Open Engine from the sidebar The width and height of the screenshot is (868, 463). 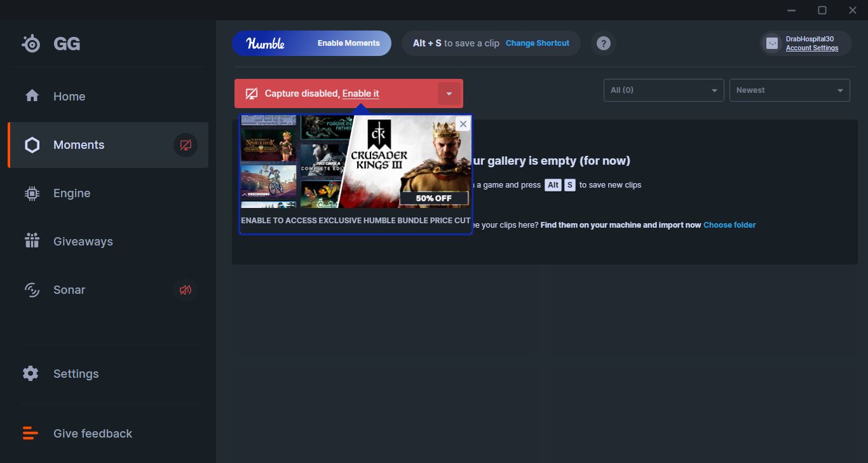coord(108,193)
